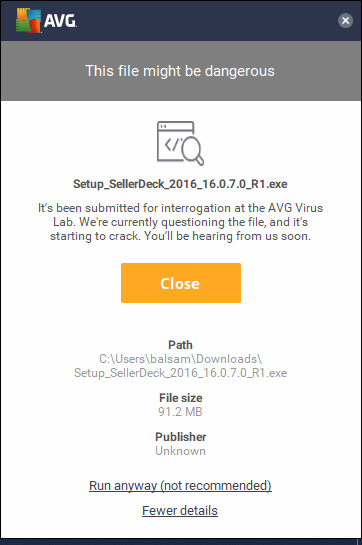362x545 pixels.
Task: Collapse info via Fewer details link
Action: point(180,511)
